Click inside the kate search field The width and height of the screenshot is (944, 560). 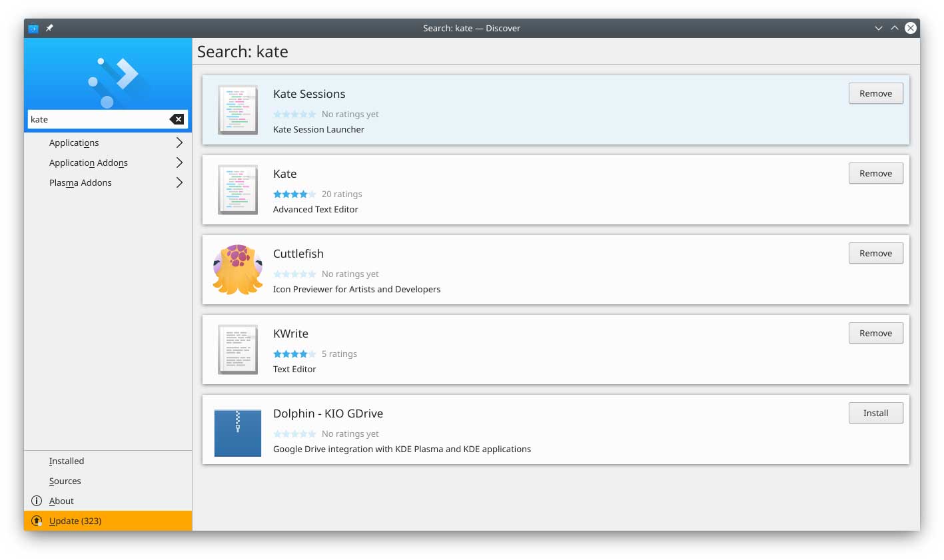93,119
